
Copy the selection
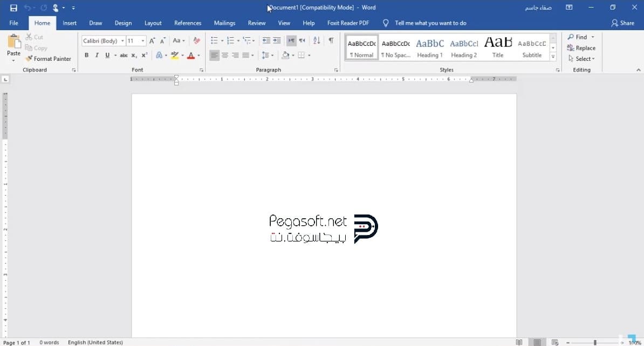pyautogui.click(x=36, y=48)
